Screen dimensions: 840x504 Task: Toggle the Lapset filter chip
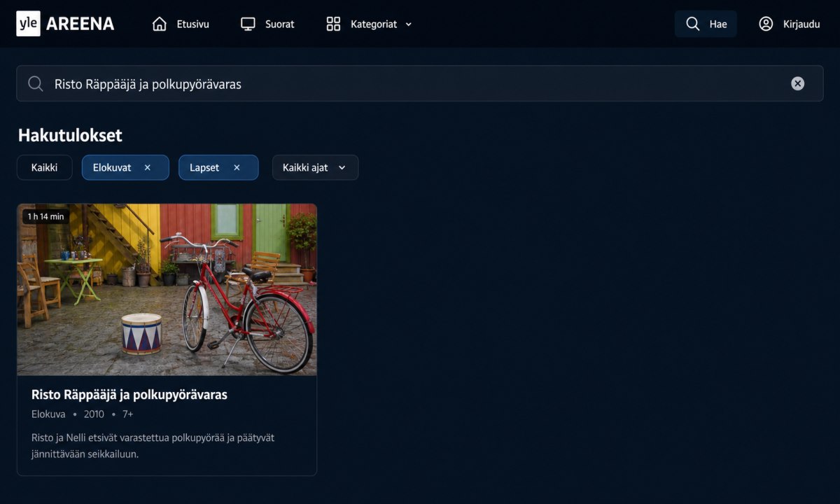coord(218,167)
